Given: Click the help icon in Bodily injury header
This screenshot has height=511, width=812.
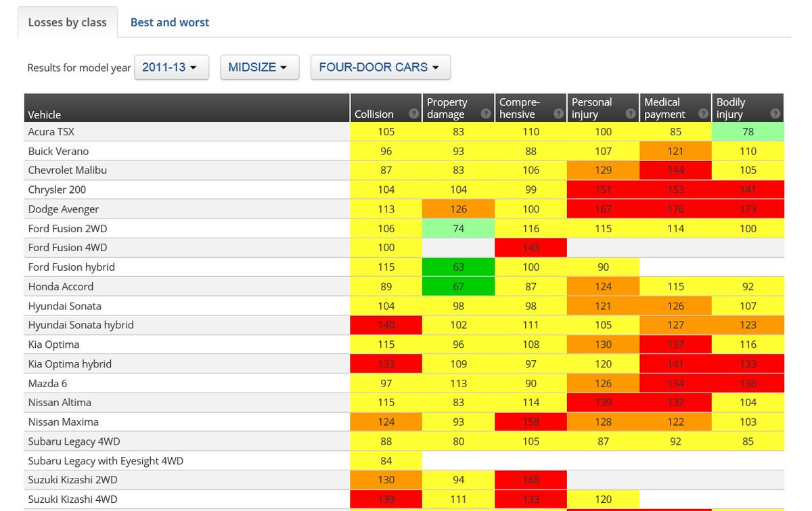Looking at the screenshot, I should 775,114.
